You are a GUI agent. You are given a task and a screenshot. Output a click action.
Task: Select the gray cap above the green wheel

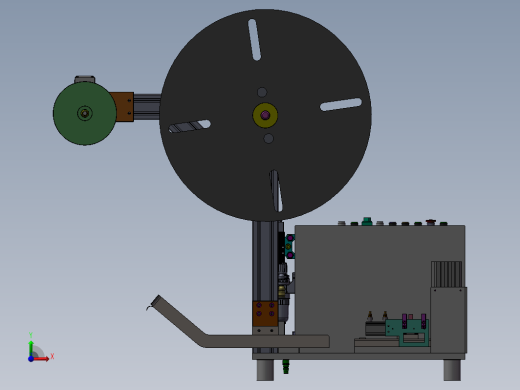click(x=85, y=79)
